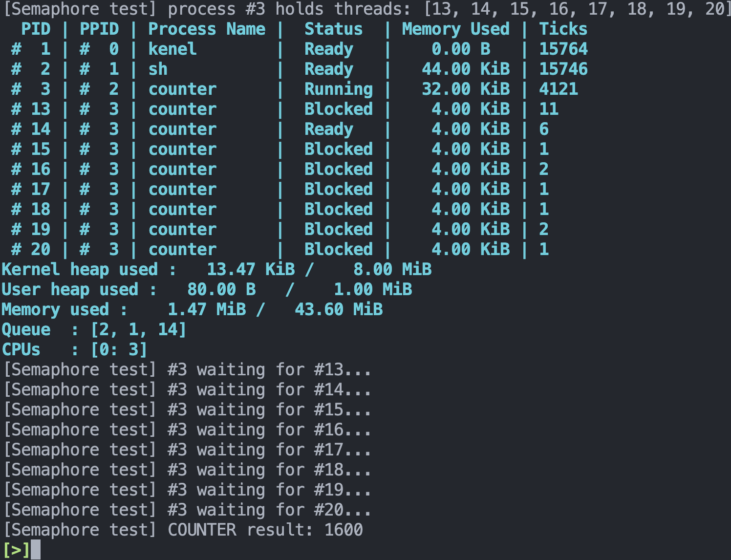This screenshot has width=731, height=560.
Task: Click the Memory Used column header
Action: pyautogui.click(x=455, y=29)
